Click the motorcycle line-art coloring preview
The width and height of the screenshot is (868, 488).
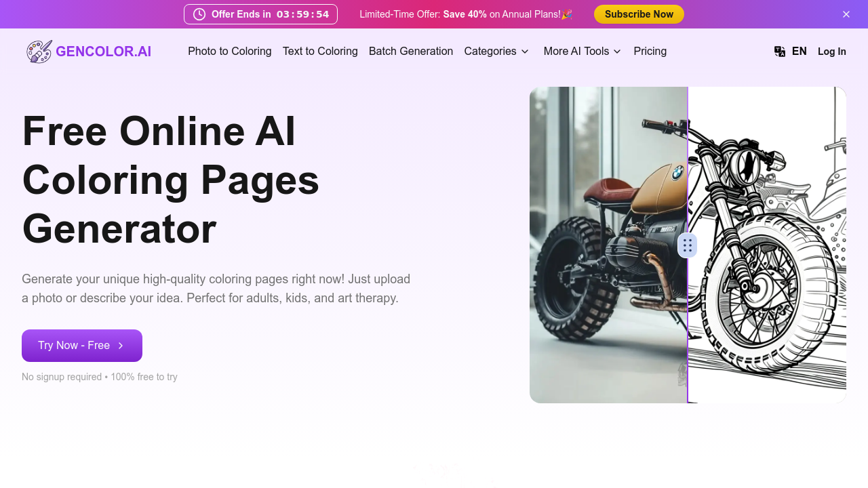click(x=766, y=271)
